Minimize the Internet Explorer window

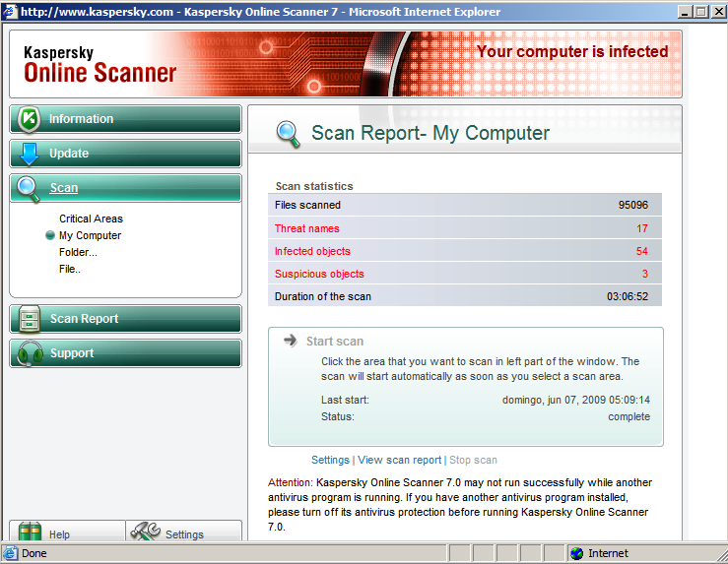click(x=686, y=12)
